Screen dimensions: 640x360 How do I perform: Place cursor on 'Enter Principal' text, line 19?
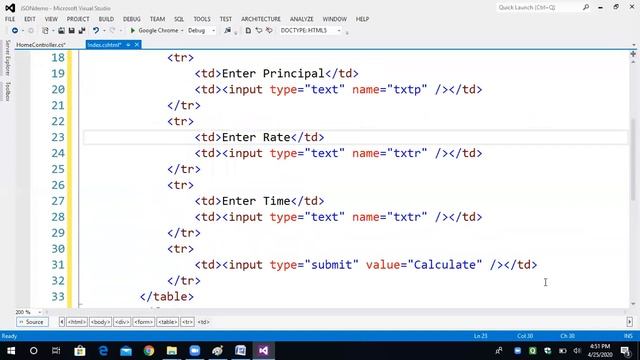click(273, 73)
